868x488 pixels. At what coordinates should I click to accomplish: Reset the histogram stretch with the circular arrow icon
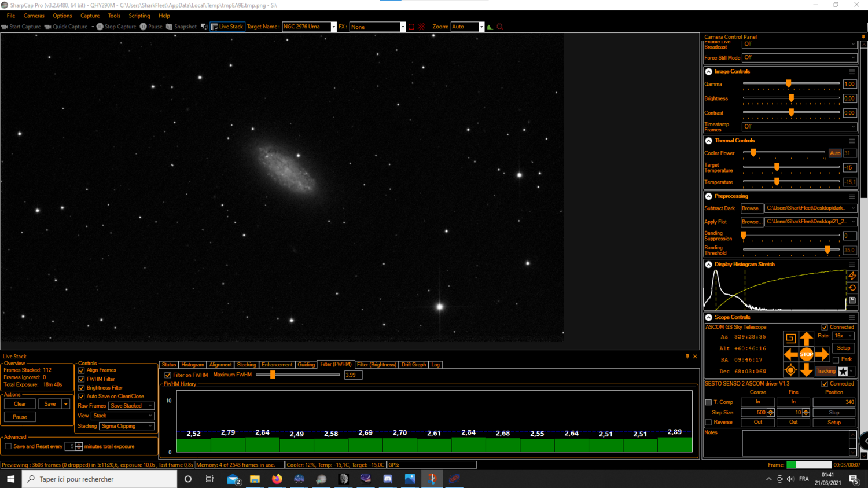pos(852,288)
